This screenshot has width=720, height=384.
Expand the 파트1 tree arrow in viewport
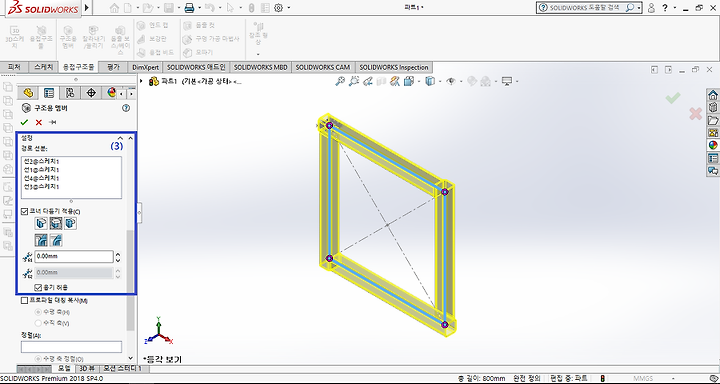pos(142,81)
